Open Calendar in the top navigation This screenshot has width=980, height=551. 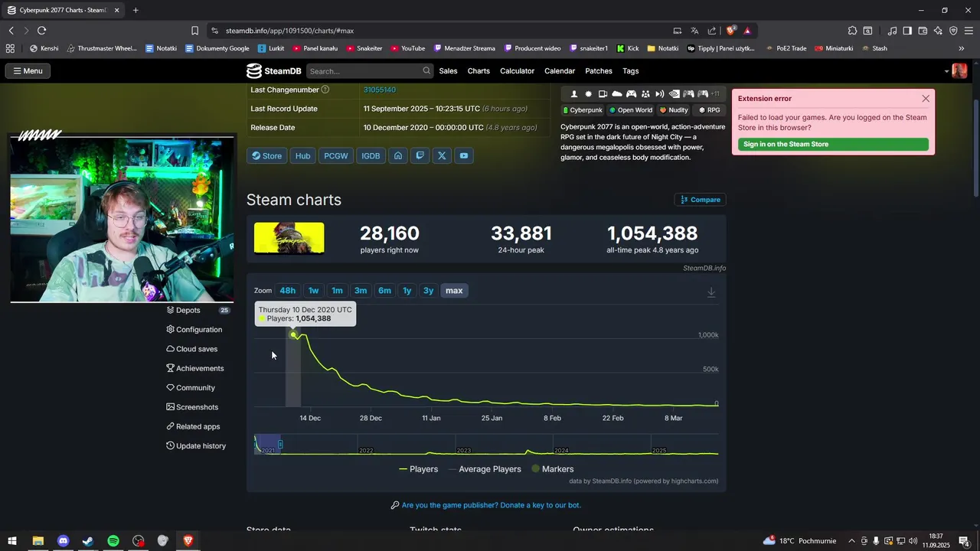tap(560, 71)
